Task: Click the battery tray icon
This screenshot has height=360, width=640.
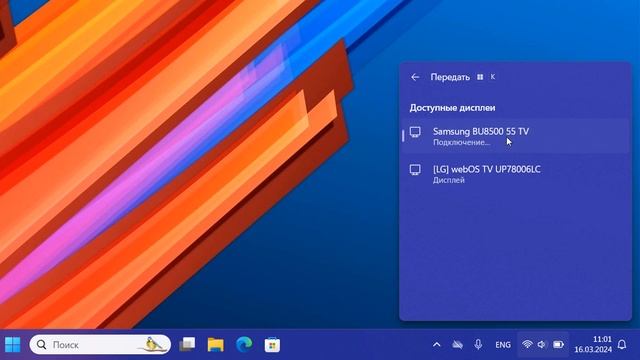Action: 558,345
